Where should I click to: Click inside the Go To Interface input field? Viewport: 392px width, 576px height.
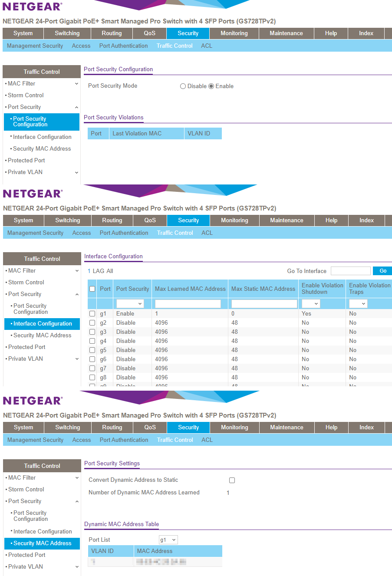(350, 270)
